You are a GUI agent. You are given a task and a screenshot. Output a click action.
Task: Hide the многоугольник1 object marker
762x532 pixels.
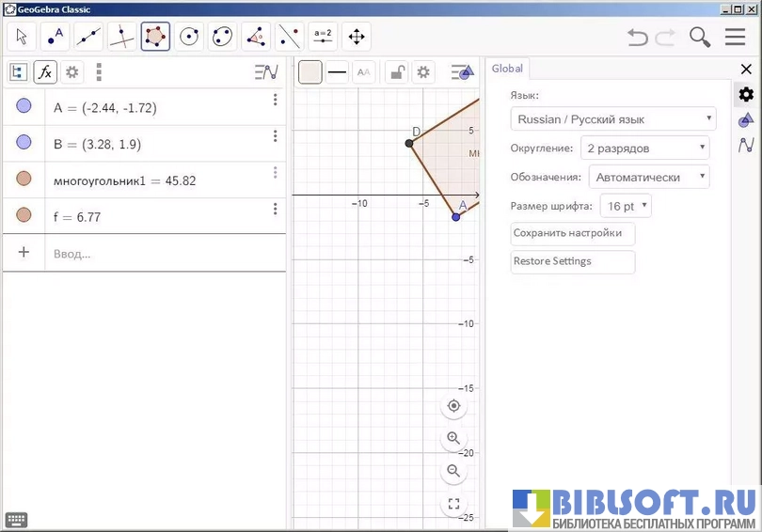tap(24, 180)
